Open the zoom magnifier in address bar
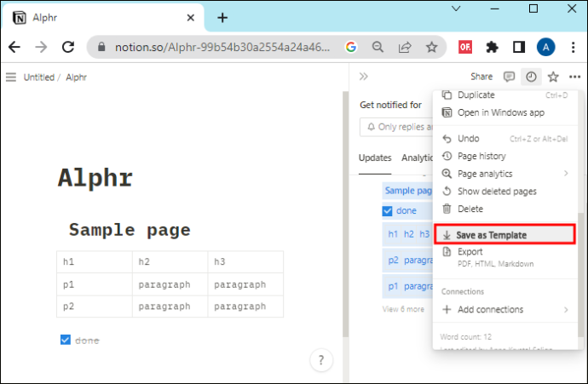Screen dimensions: 588x384 378,47
